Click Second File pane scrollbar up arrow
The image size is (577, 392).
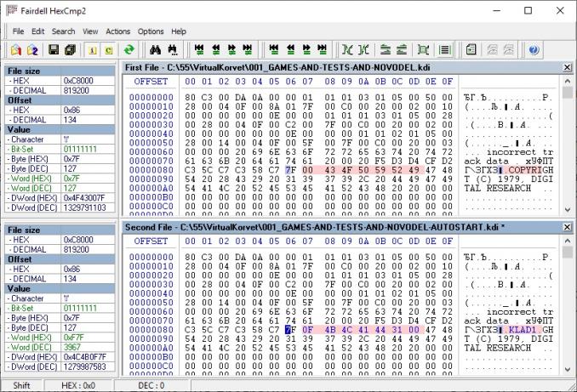tap(567, 252)
